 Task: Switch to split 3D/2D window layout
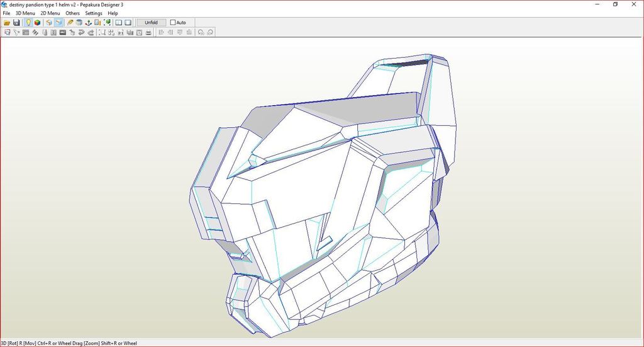[119, 23]
